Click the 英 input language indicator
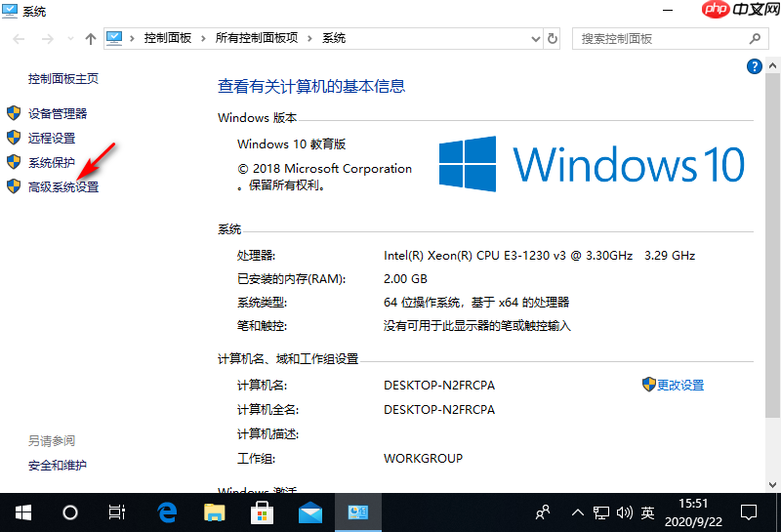Viewport: 781px width, 532px height. click(x=647, y=512)
